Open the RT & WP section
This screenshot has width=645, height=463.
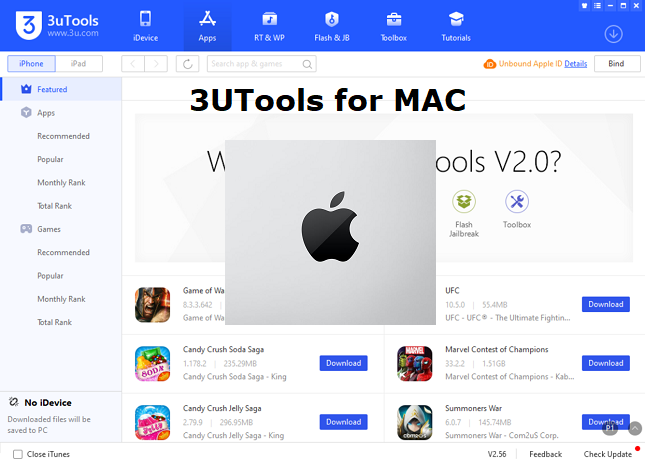pyautogui.click(x=269, y=26)
